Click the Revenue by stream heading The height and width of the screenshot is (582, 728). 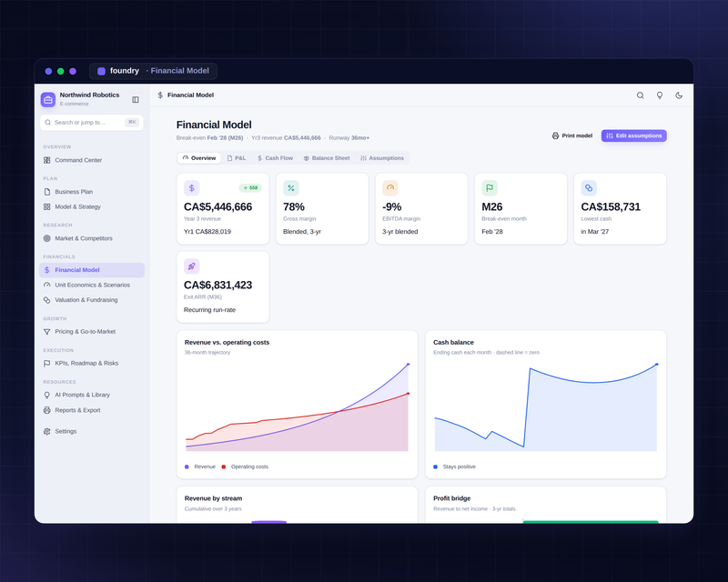[x=213, y=498]
